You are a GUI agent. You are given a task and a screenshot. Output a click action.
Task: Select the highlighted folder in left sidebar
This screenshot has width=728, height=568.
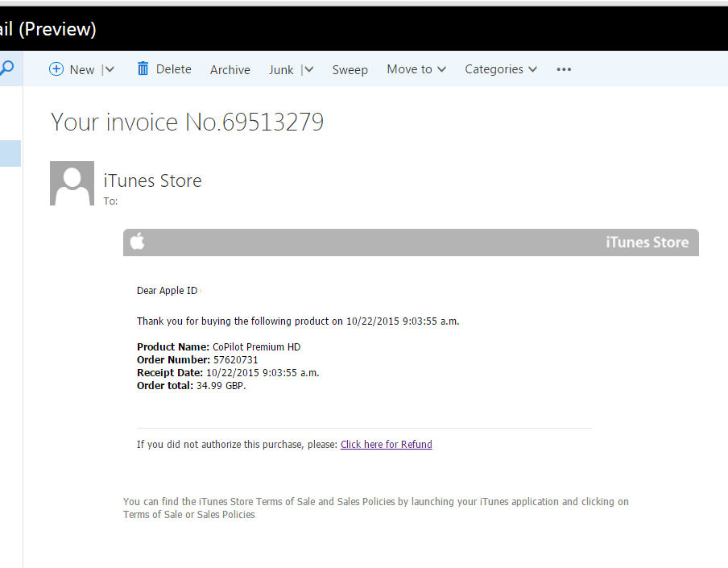[x=10, y=153]
